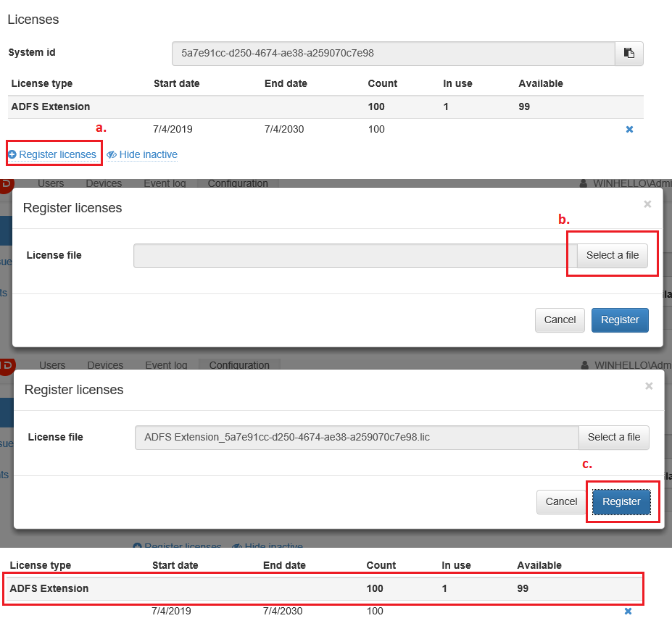Close the dialog showing the .lic filename
This screenshot has height=634, width=672.
click(x=649, y=386)
